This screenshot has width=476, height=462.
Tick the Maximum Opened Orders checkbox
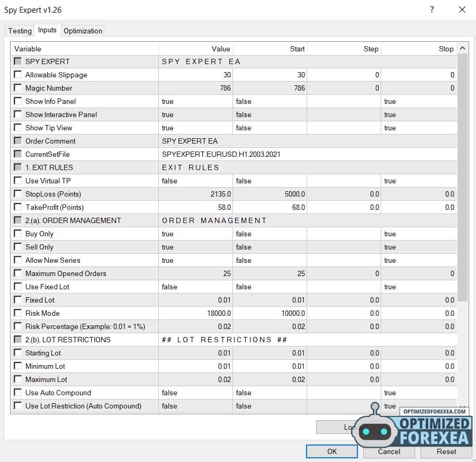[x=18, y=273]
